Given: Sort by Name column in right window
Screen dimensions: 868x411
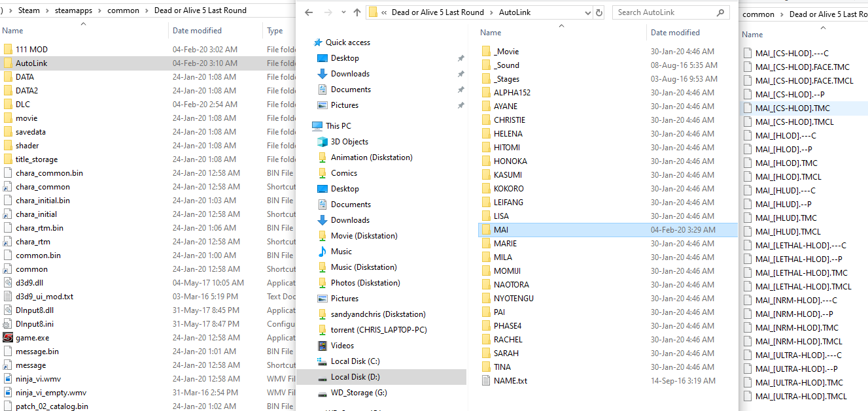Looking at the screenshot, I should (752, 35).
